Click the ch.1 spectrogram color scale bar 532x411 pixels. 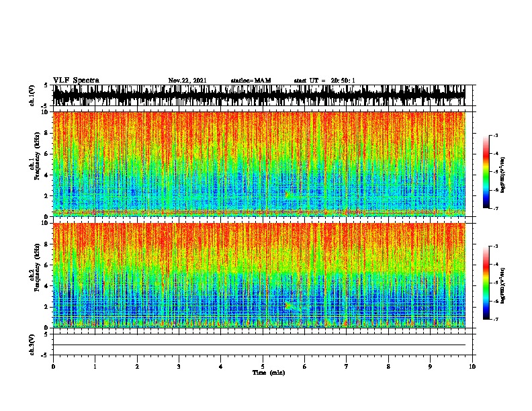[486, 172]
